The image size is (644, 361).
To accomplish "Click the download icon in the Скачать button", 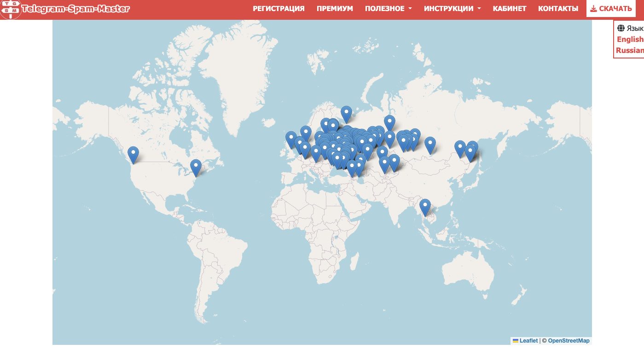I will coord(593,9).
